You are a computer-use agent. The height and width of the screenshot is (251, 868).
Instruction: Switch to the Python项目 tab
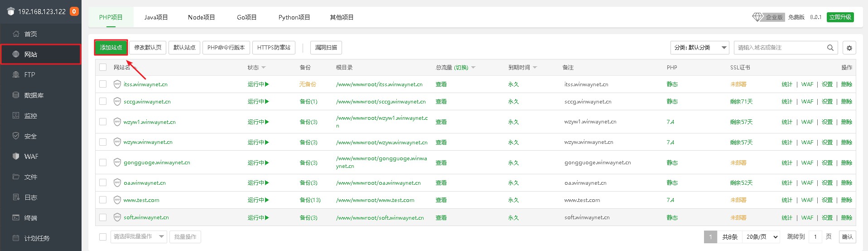coord(294,17)
